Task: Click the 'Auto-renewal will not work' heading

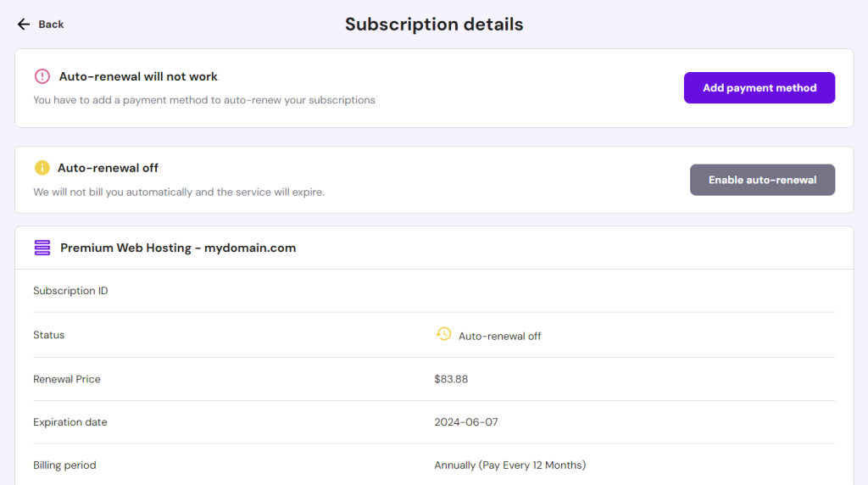Action: pyautogui.click(x=138, y=76)
